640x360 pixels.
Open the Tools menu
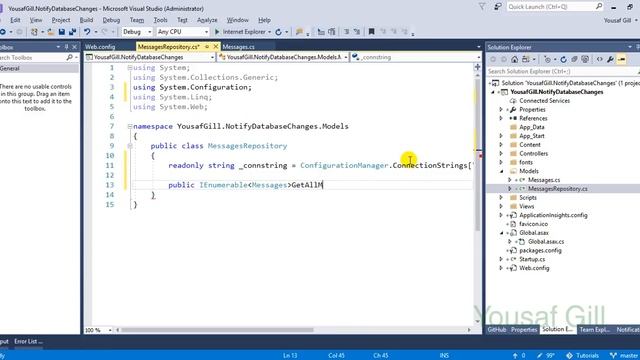(x=160, y=20)
